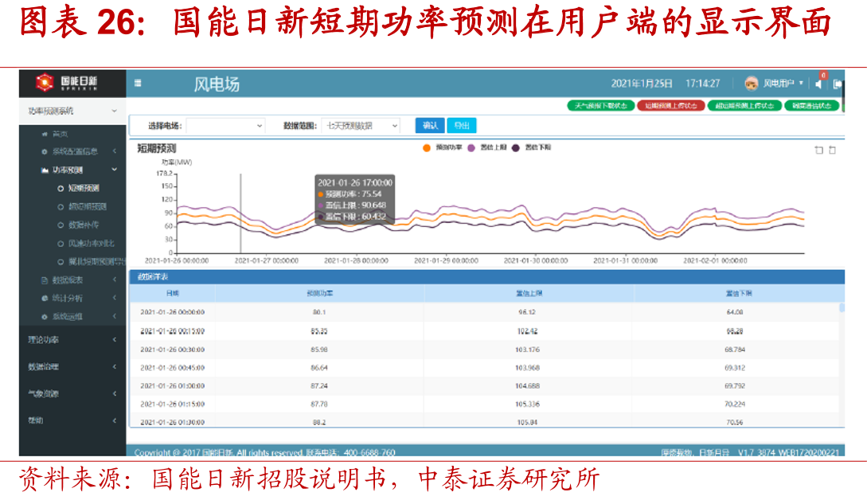
Task: Expand the 气象资源 menu section
Action: coord(72,394)
